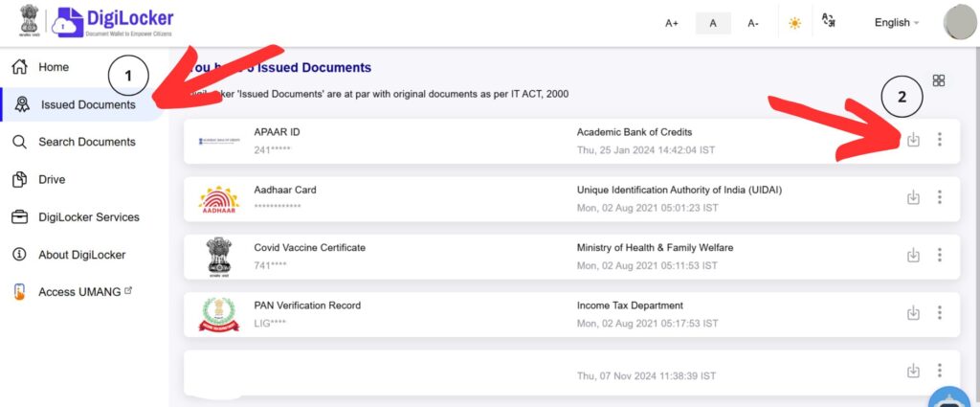Image resolution: width=980 pixels, height=407 pixels.
Task: Click the Search Documents magnifier icon
Action: coord(20,142)
